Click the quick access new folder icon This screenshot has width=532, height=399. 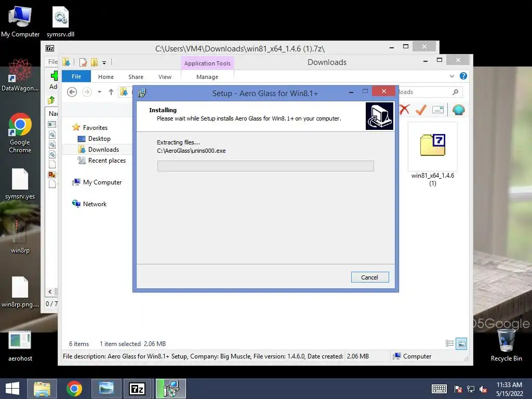[94, 62]
